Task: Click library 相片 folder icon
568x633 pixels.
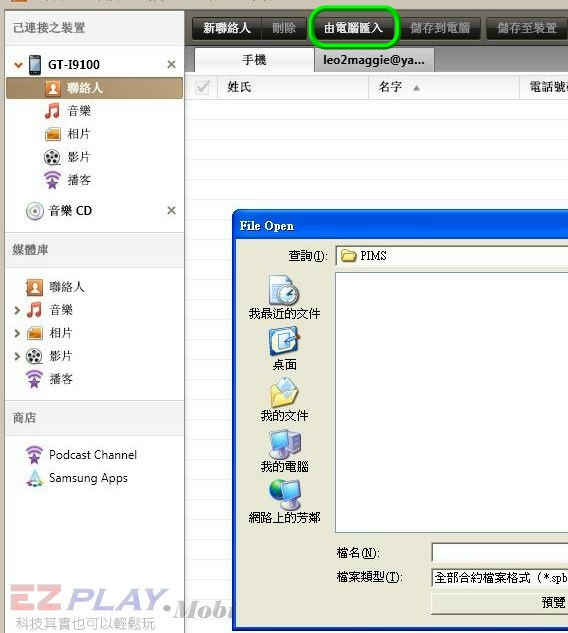Action: click(x=35, y=333)
